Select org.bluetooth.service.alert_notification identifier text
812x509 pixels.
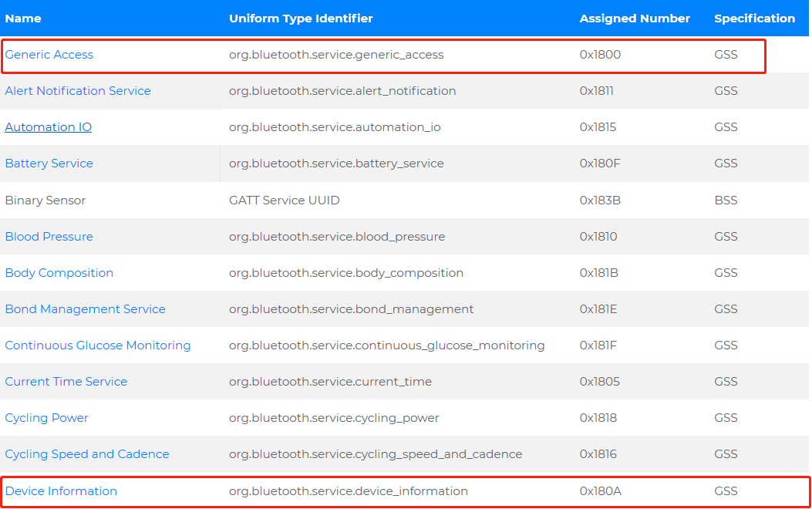pyautogui.click(x=343, y=90)
